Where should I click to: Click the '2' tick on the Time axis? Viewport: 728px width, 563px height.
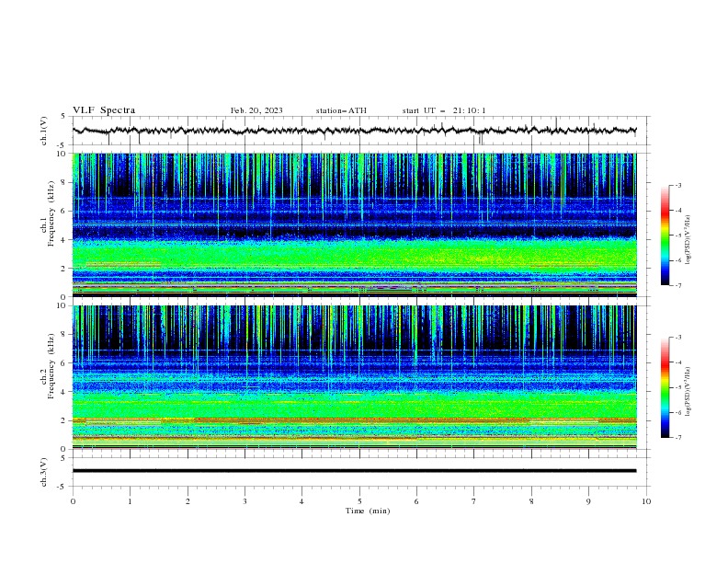coord(188,501)
